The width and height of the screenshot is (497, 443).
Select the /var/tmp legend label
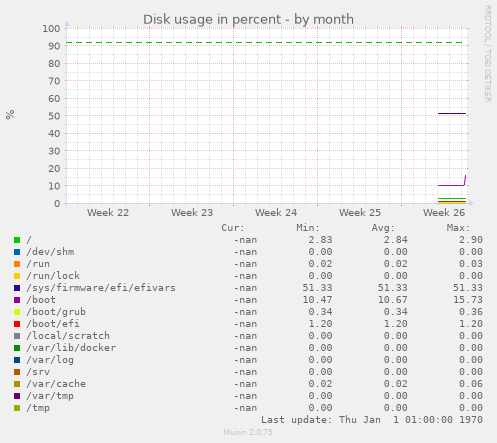50,396
